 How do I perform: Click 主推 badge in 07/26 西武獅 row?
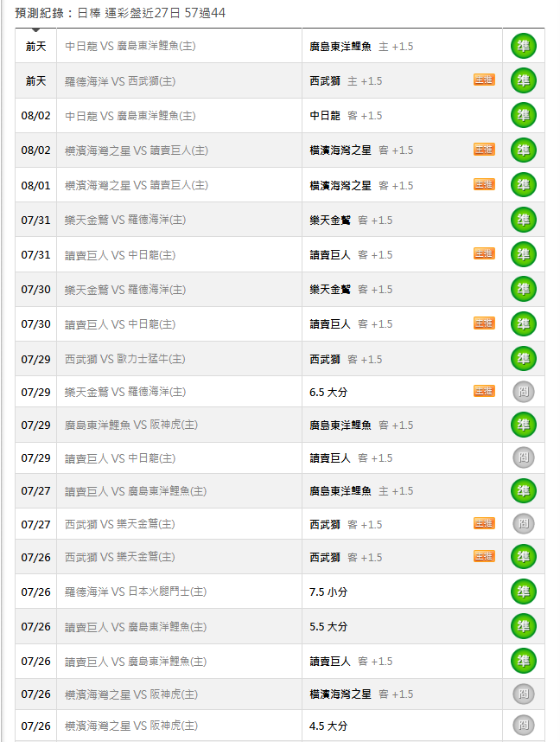pos(484,556)
